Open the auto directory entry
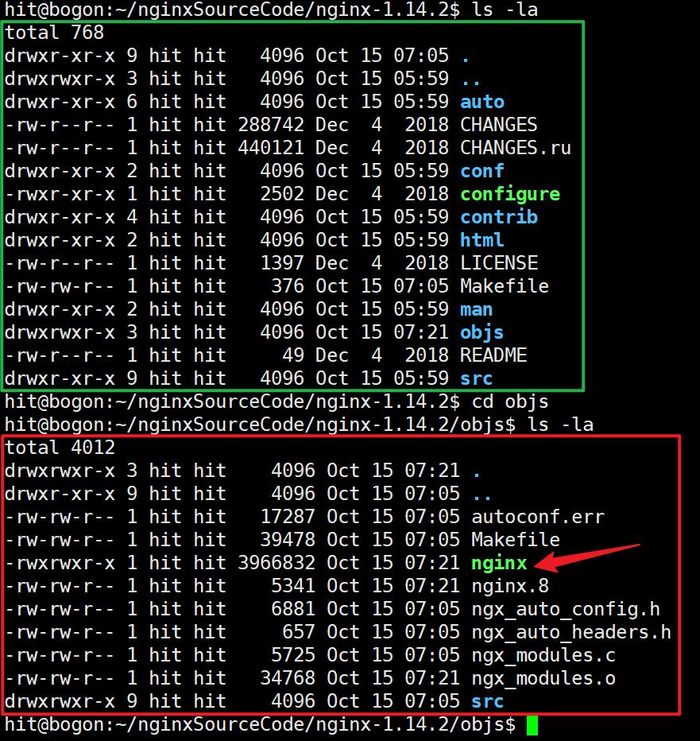This screenshot has height=741, width=700. coord(481,101)
